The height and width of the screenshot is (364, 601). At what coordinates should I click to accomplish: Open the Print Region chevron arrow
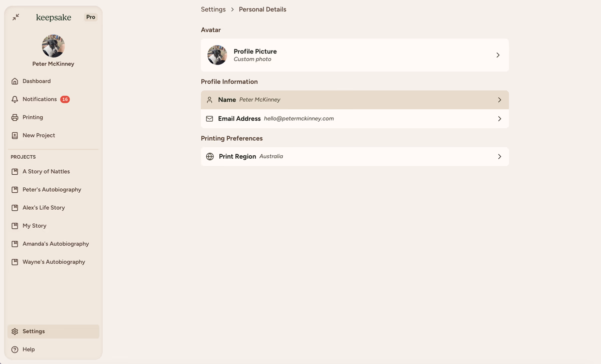pyautogui.click(x=499, y=157)
